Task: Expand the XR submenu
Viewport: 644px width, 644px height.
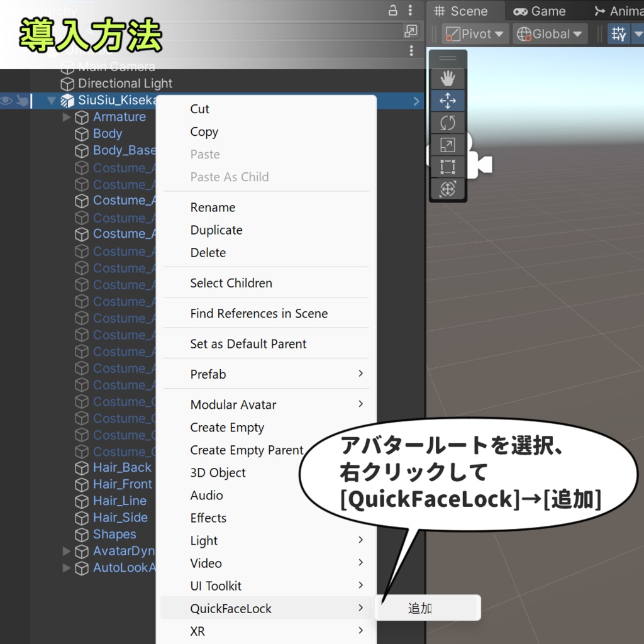Action: (266, 630)
